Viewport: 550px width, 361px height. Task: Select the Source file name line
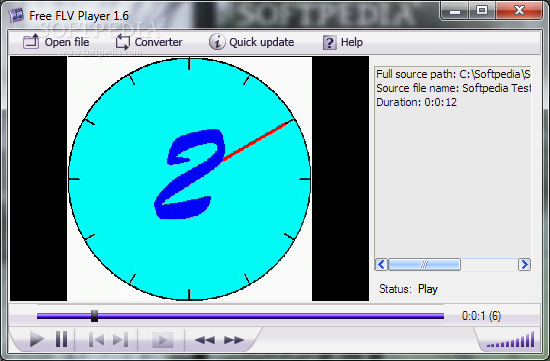coord(453,88)
